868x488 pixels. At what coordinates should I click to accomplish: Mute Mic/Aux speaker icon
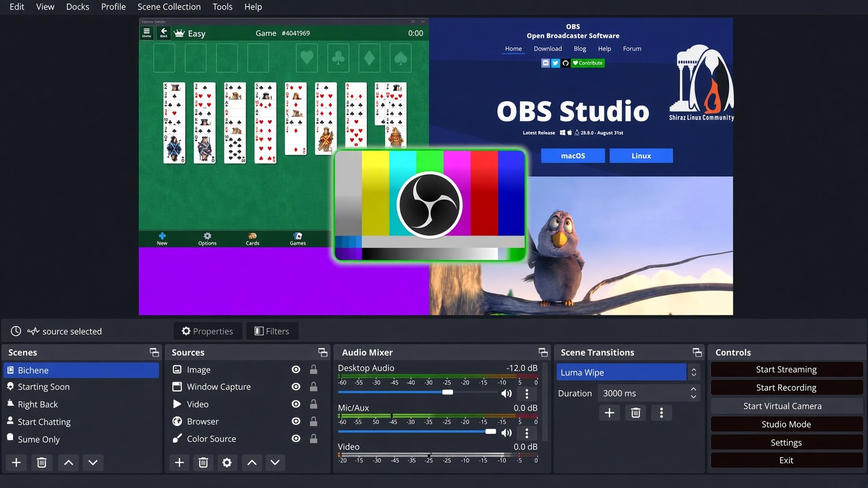507,433
